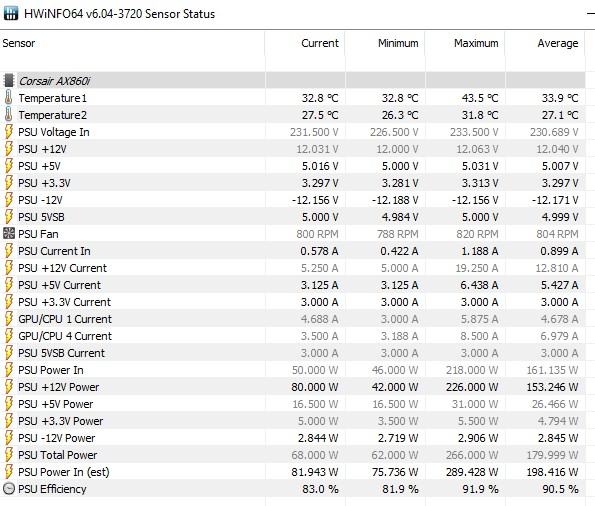The height and width of the screenshot is (506, 595).
Task: Select the Corsair AX860i sensor group row
Action: [x=292, y=80]
